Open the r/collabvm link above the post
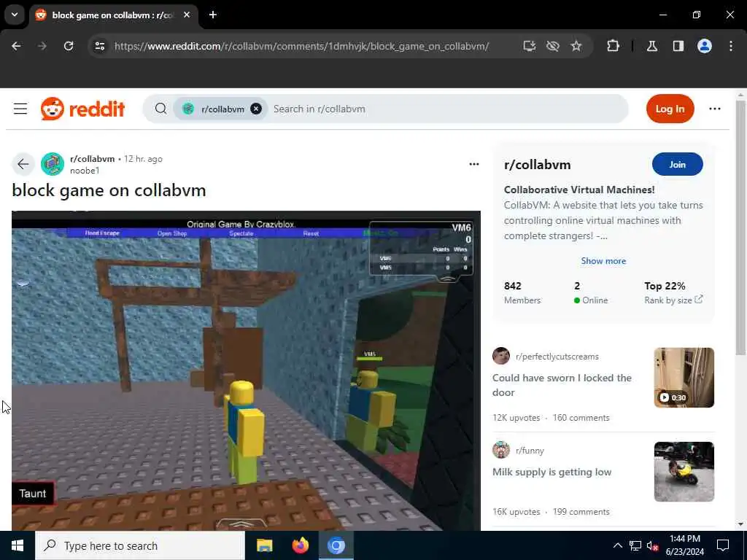The height and width of the screenshot is (560, 747). click(x=92, y=158)
